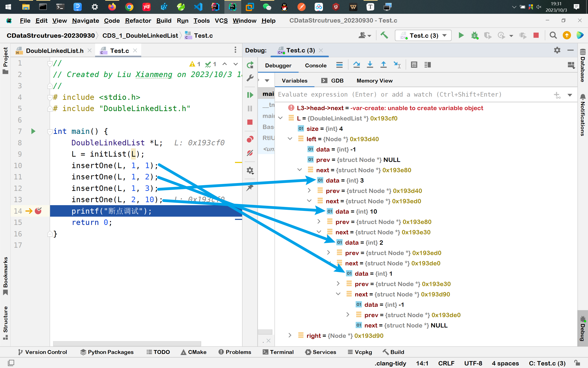Open Search Everywhere magnifier icon
This screenshot has width=588, height=368.
tap(553, 35)
